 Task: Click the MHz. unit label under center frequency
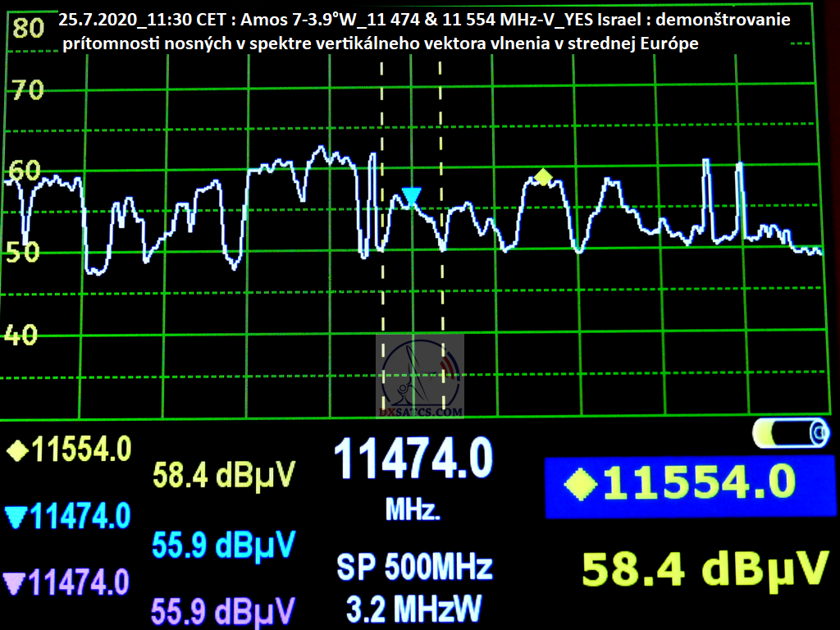413,509
